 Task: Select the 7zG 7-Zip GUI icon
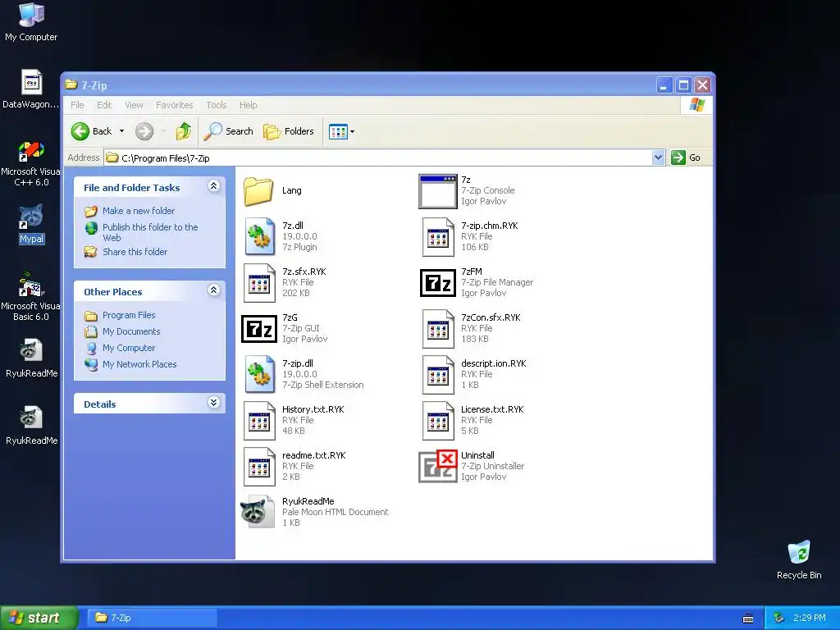259,329
